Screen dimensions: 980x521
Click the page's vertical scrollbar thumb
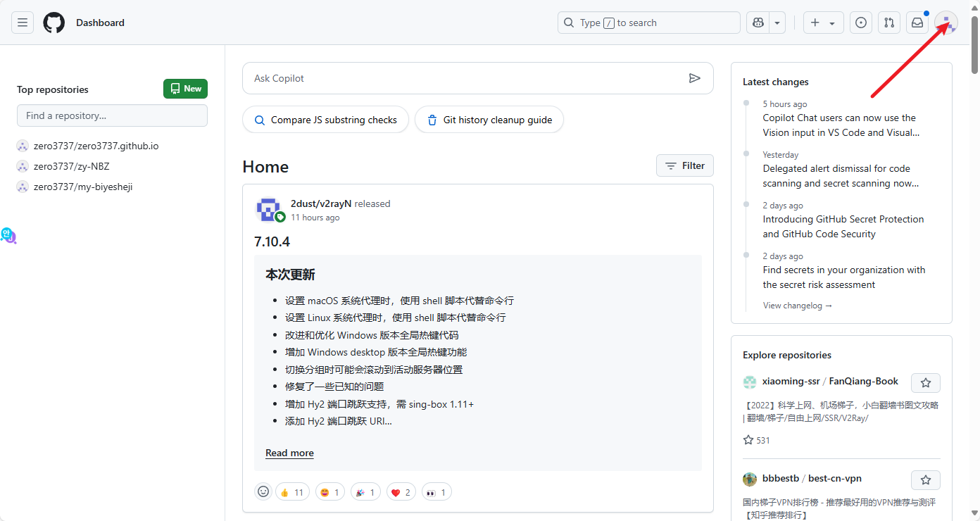point(974,44)
